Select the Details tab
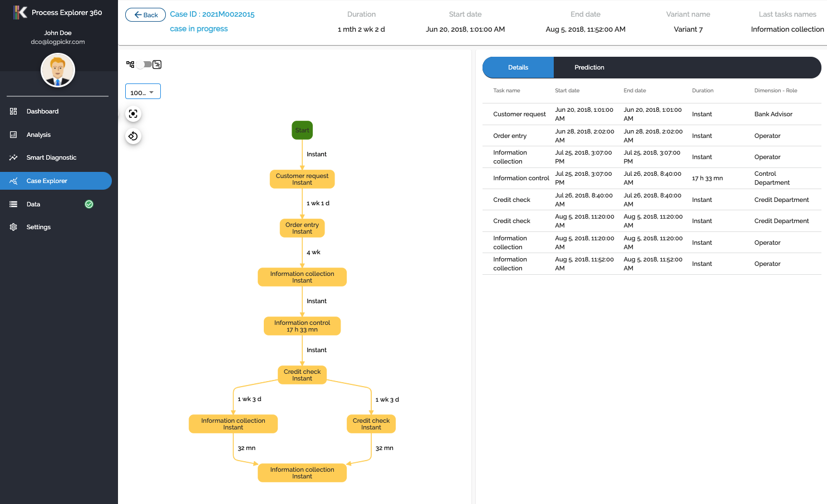827x504 pixels. point(518,67)
